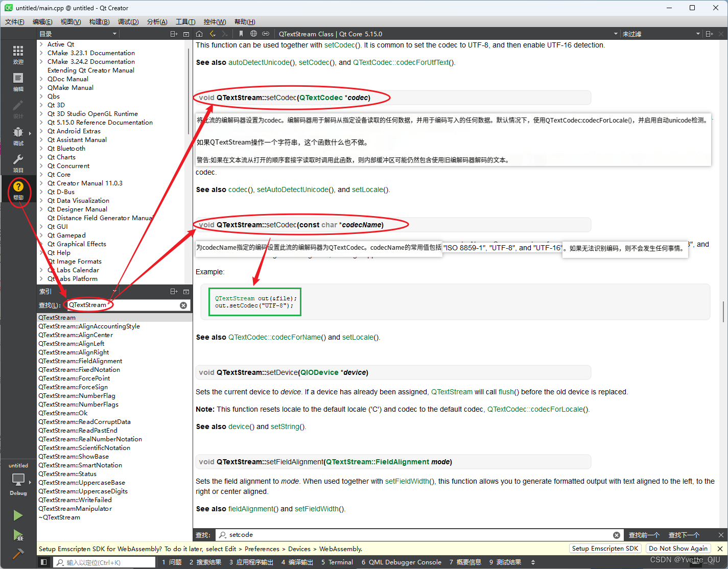Expand CMake 3.23.1 Documentation node
This screenshot has height=569, width=728.
click(41, 53)
